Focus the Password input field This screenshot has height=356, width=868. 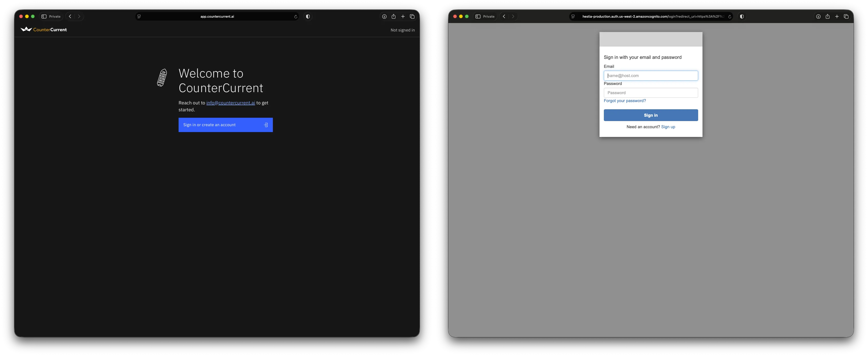(x=651, y=93)
